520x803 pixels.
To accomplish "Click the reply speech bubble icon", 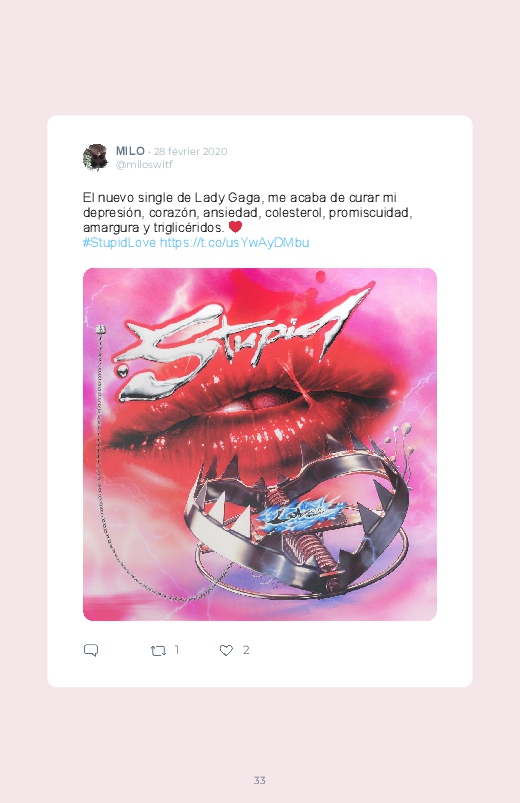I will pyautogui.click(x=91, y=650).
